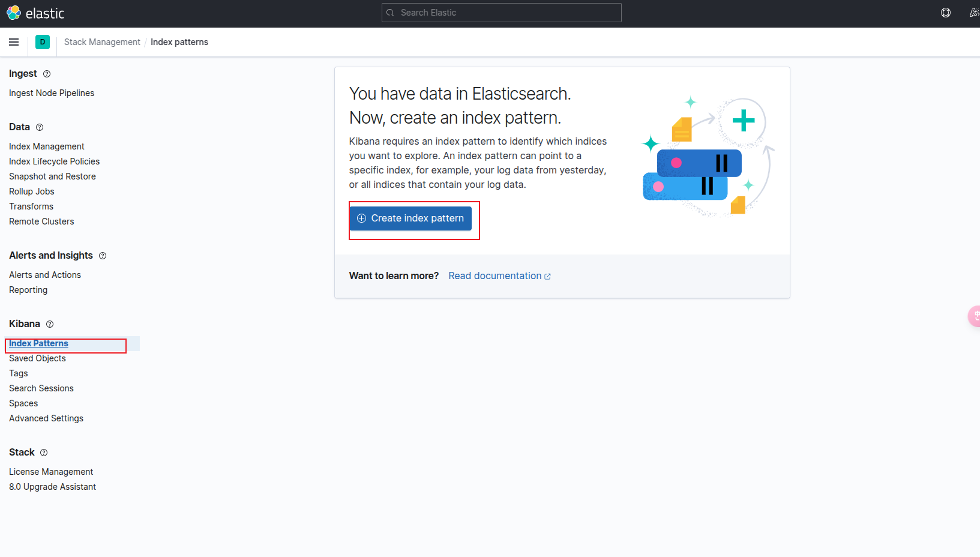Click the help icon next to Ingest

coord(47,74)
